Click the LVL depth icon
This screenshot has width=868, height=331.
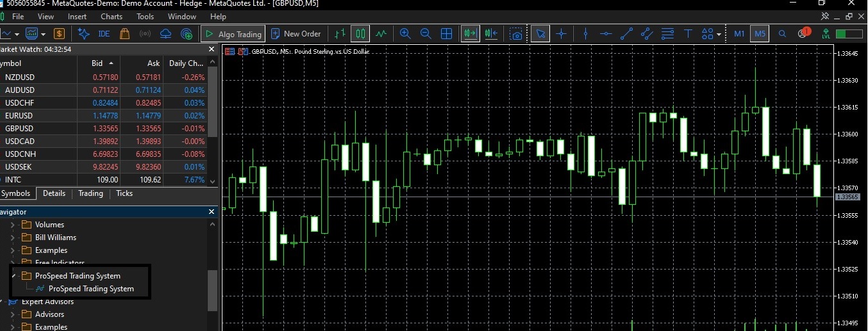(826, 34)
